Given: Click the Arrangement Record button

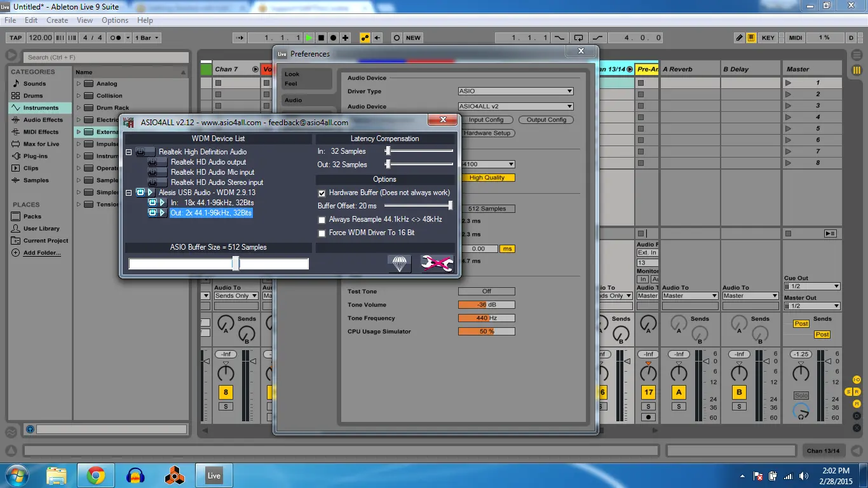Looking at the screenshot, I should [332, 37].
